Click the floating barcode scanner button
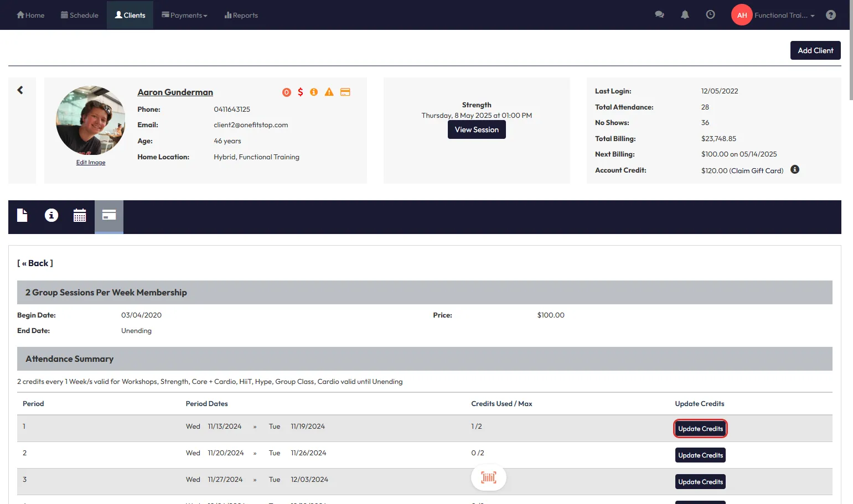Image resolution: width=853 pixels, height=504 pixels. point(488,477)
